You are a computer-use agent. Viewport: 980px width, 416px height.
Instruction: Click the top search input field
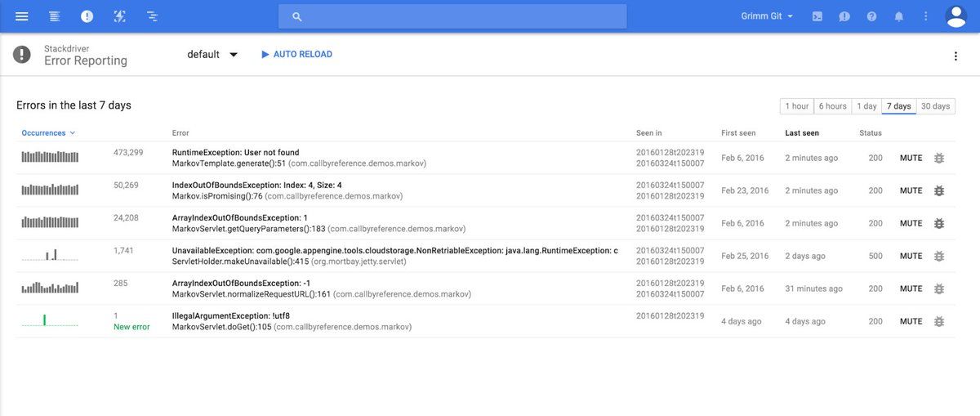pos(452,16)
